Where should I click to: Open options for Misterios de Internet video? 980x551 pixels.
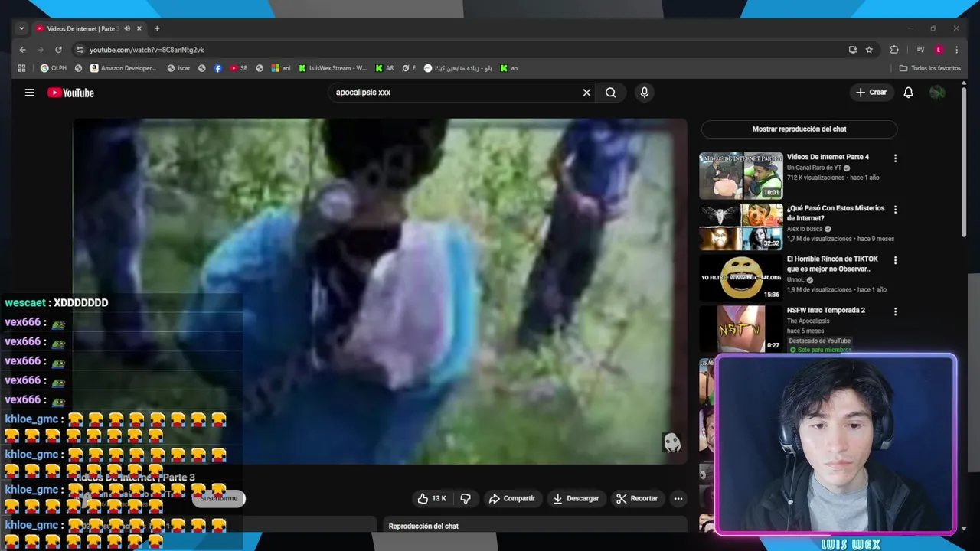point(895,210)
